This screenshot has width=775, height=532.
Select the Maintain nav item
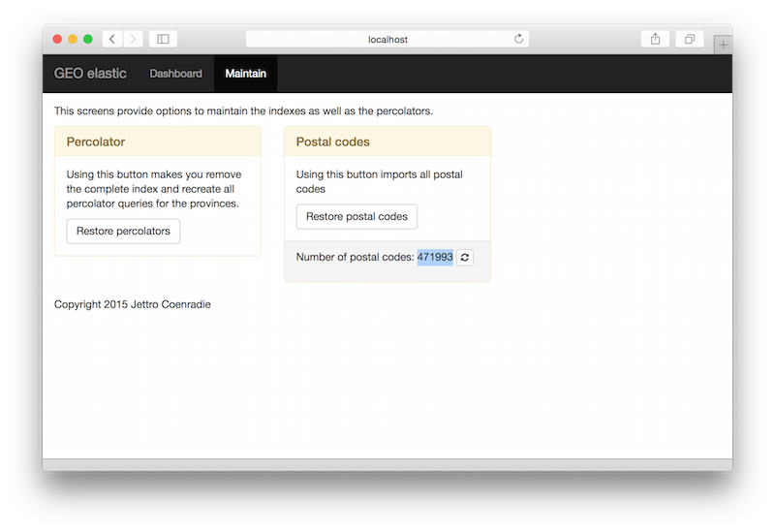[x=245, y=74]
